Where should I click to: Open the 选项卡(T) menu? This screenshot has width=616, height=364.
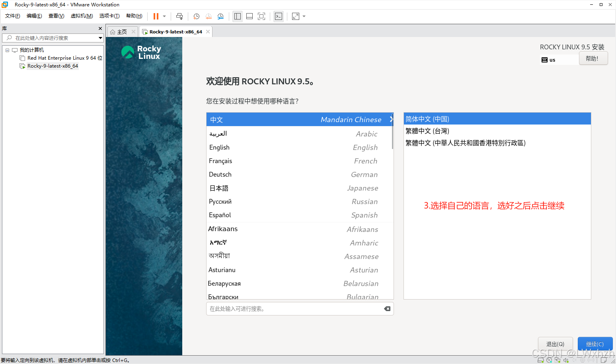109,16
